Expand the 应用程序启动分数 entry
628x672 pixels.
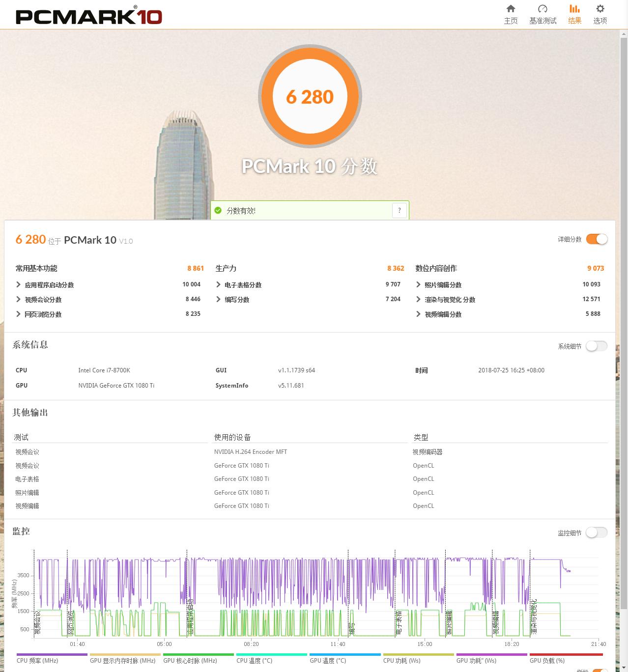click(49, 284)
